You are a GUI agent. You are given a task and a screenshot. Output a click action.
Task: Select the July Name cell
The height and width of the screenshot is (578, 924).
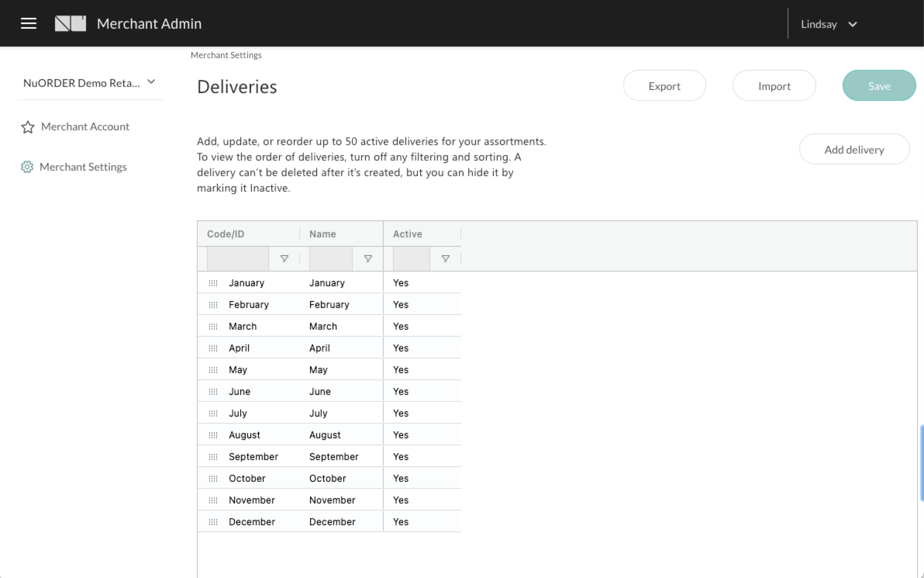(341, 413)
